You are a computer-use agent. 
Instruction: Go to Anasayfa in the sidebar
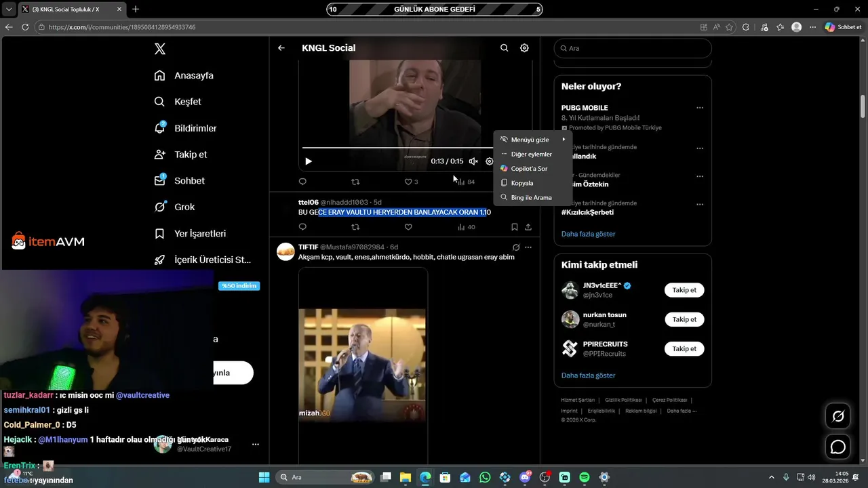184,75
